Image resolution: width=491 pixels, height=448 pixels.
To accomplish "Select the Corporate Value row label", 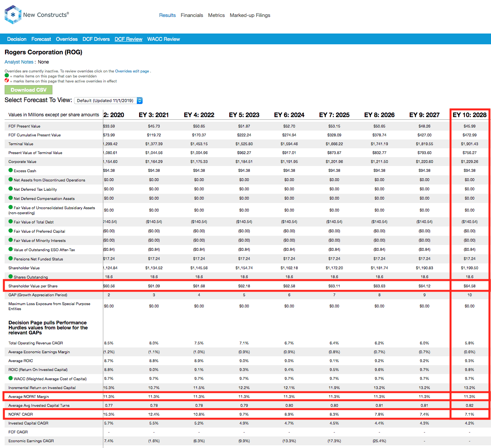I will pos(22,162).
